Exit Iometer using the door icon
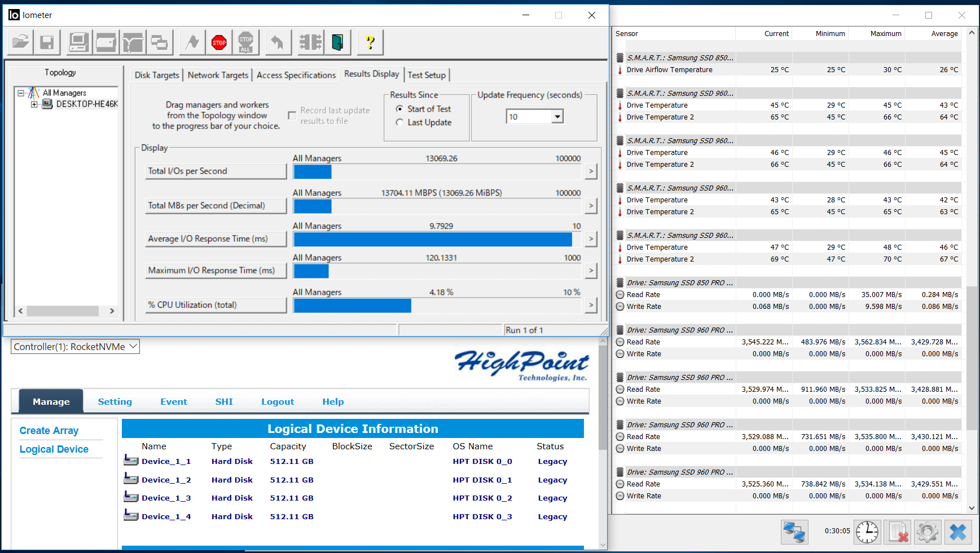Image resolution: width=980 pixels, height=553 pixels. point(337,42)
